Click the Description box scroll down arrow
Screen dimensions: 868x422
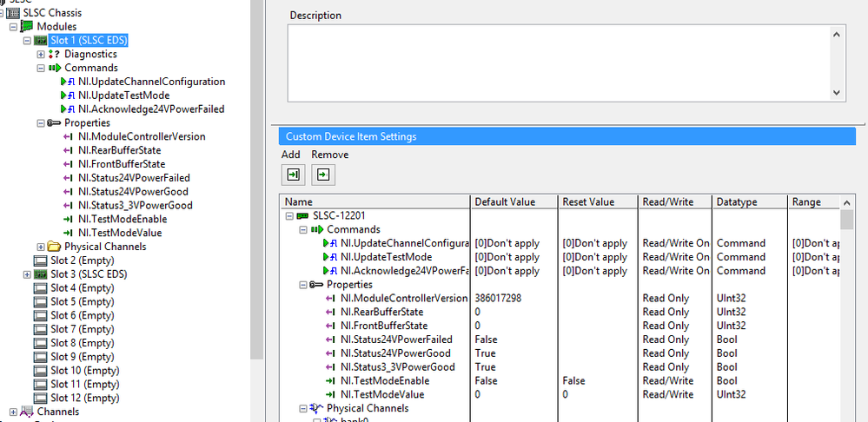click(x=838, y=93)
